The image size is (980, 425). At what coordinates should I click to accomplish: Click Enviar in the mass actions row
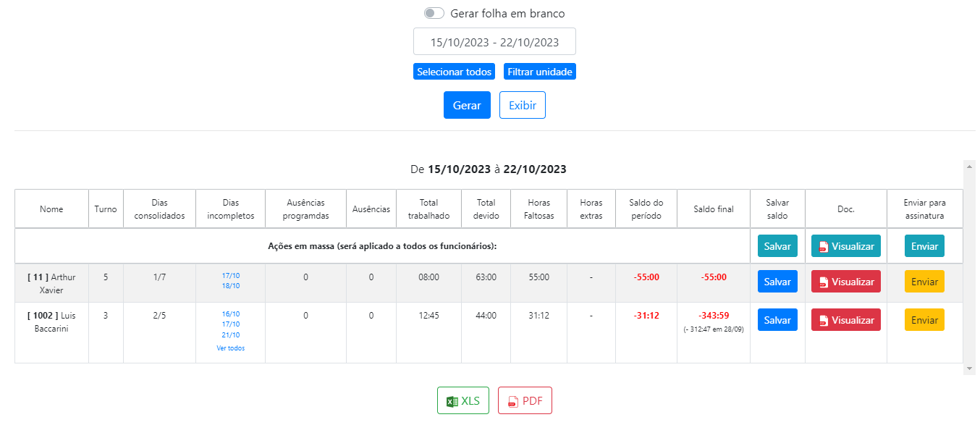(x=924, y=246)
